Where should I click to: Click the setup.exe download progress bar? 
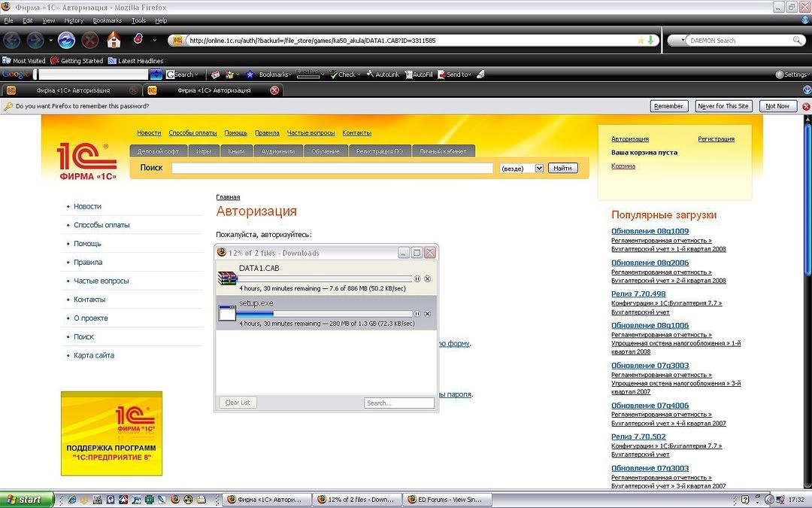click(325, 313)
